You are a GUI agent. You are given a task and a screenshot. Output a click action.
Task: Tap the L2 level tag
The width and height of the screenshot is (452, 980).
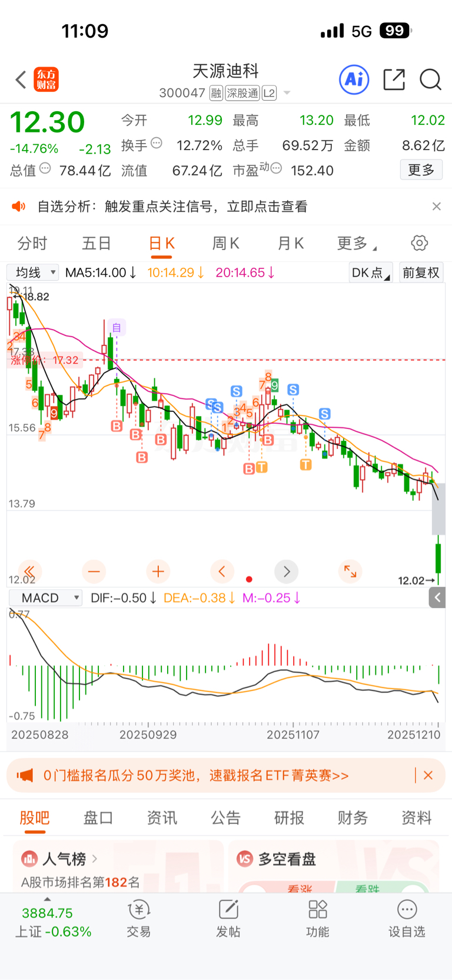[269, 93]
